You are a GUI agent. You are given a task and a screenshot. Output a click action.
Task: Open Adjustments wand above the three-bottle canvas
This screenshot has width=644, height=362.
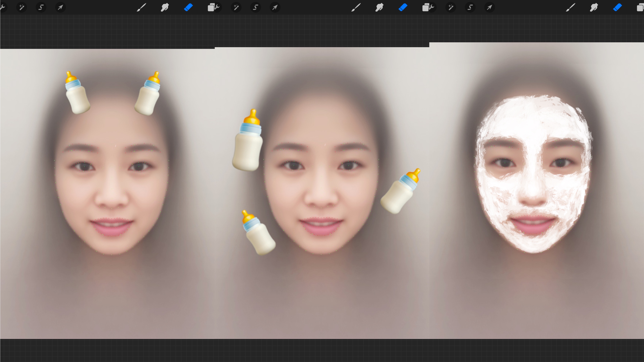click(236, 8)
